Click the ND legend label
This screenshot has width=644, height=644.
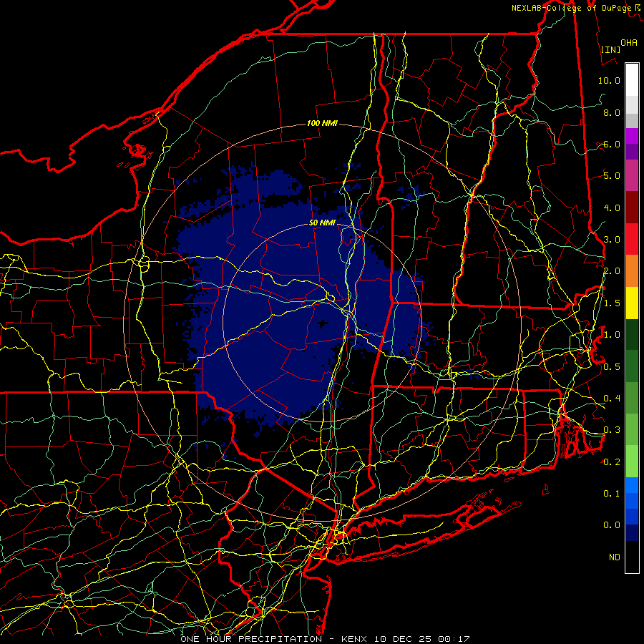pyautogui.click(x=615, y=557)
